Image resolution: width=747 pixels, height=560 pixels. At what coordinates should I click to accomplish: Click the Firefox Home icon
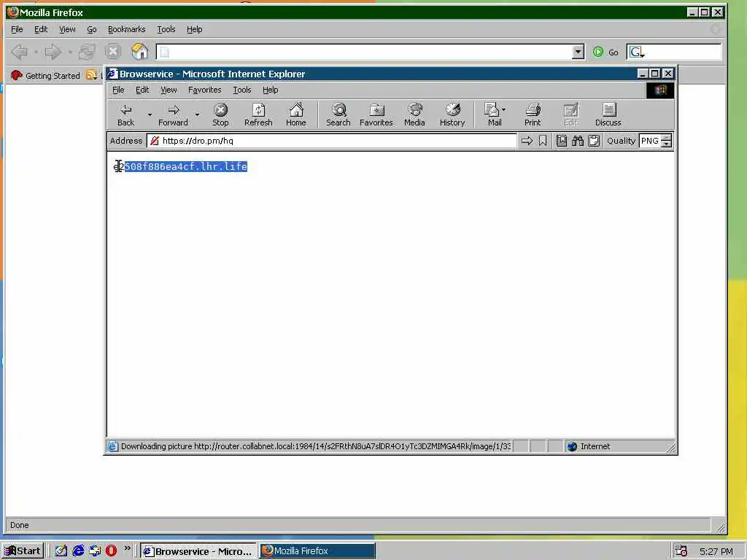tap(139, 52)
